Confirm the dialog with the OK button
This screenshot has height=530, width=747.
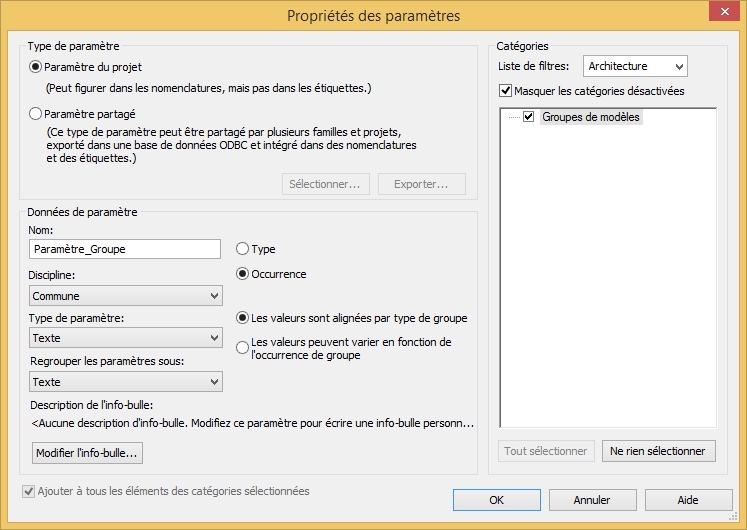496,499
